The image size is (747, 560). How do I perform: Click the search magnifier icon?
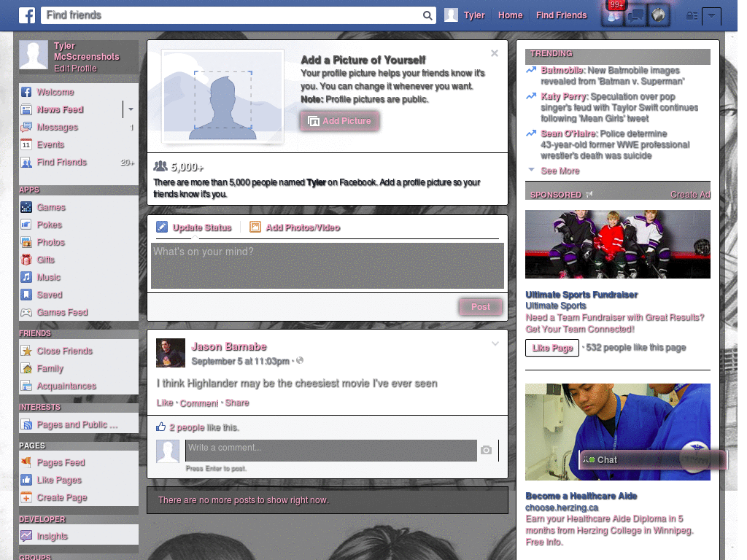pyautogui.click(x=427, y=16)
